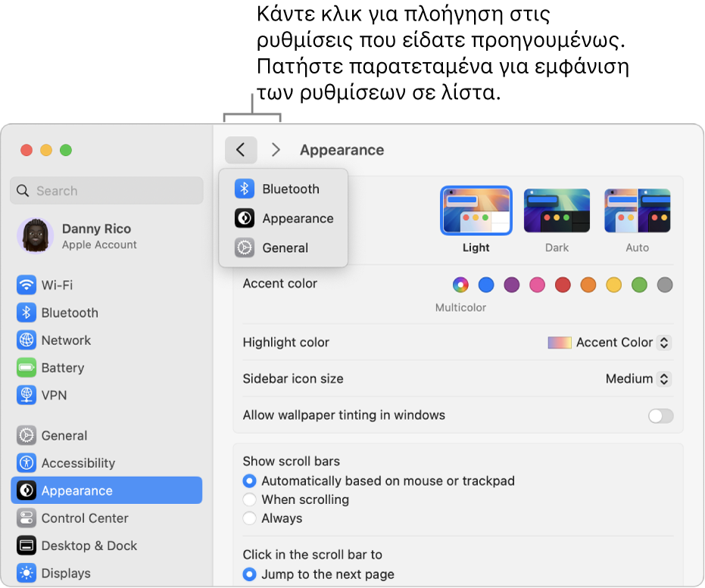Click the Appearance sidebar icon

click(x=27, y=490)
